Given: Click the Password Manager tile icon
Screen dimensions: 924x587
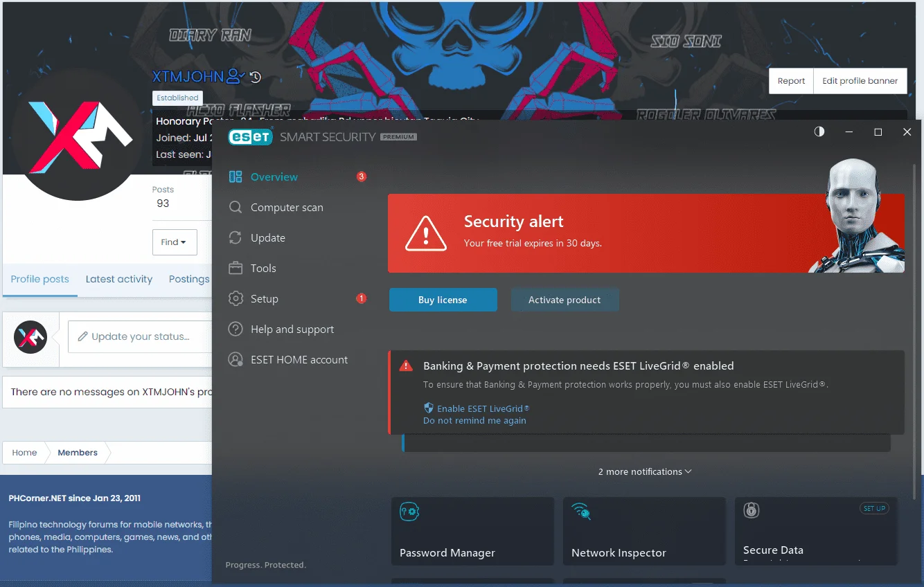Looking at the screenshot, I should tap(409, 512).
